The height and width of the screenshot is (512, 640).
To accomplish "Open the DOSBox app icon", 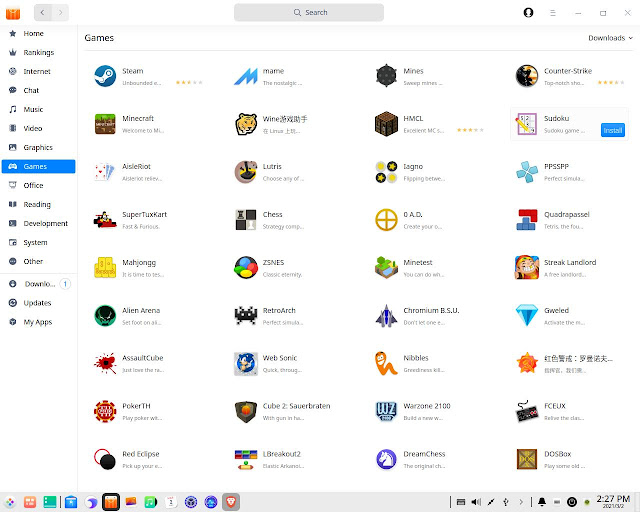I will [527, 459].
